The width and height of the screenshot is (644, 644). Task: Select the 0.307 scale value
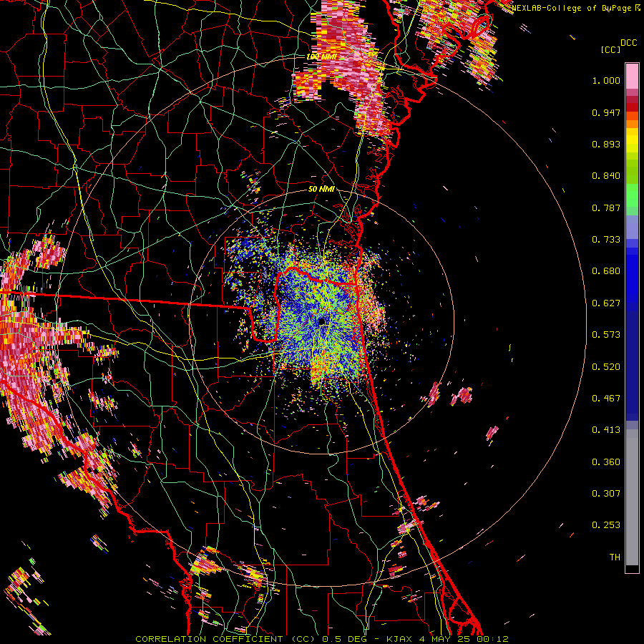click(x=606, y=494)
